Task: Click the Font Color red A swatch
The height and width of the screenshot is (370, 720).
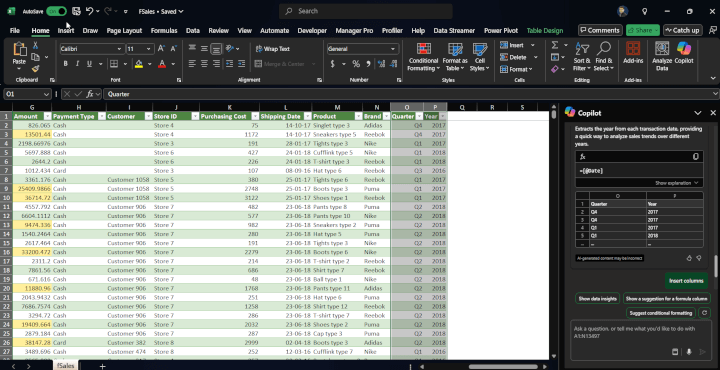Action: click(162, 64)
